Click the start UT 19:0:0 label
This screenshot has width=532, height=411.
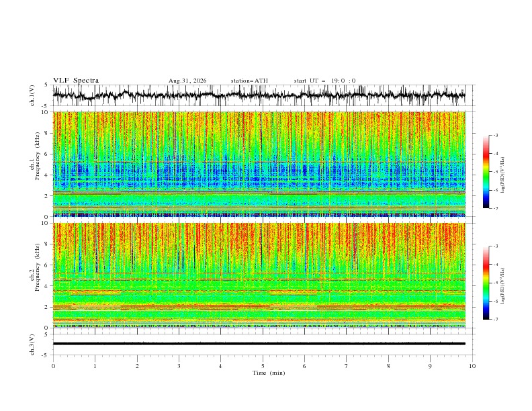[324, 81]
